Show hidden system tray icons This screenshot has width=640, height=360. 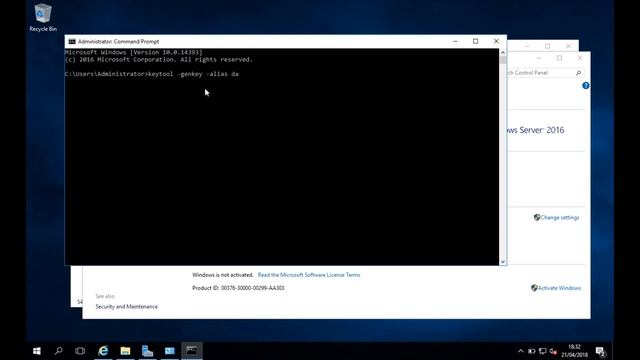click(x=520, y=351)
